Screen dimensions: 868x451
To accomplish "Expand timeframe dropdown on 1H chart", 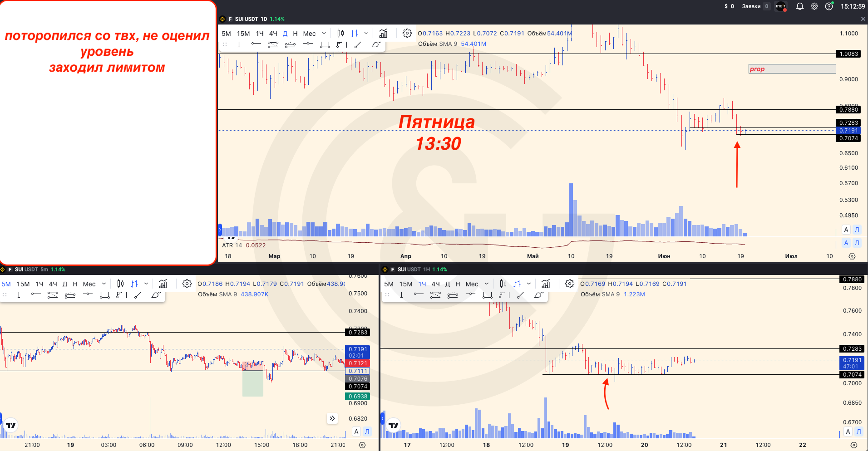I will 487,284.
